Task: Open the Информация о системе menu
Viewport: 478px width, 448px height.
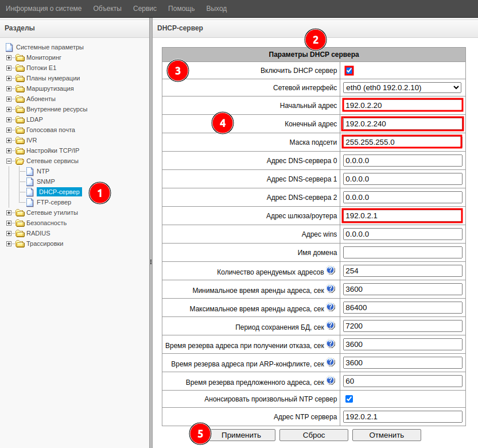Action: pyautogui.click(x=44, y=9)
